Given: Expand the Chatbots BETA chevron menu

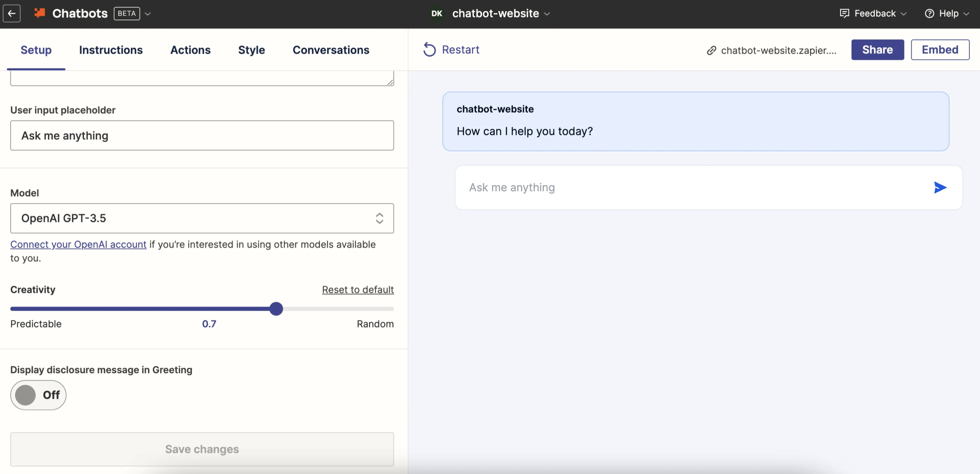Looking at the screenshot, I should (148, 14).
